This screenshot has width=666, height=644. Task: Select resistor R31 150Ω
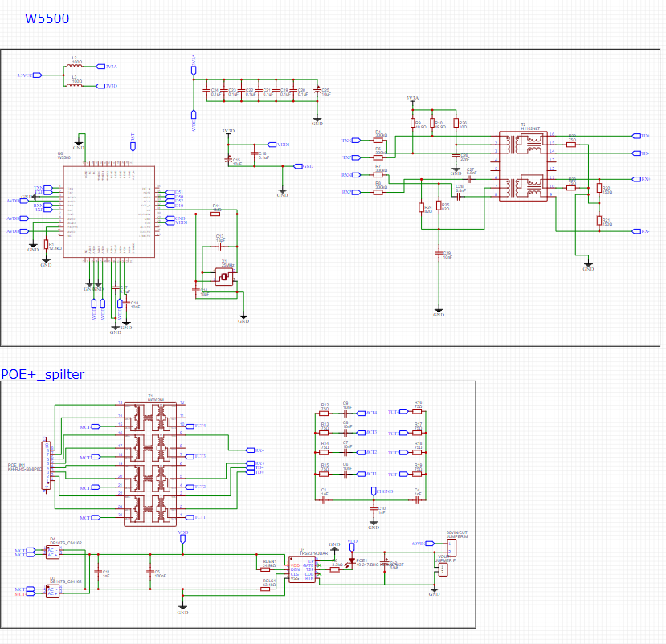coord(599,220)
